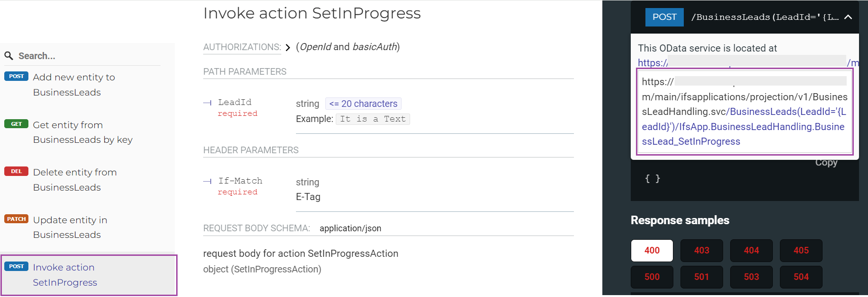Expand the AUTHORIZATIONS section

tap(288, 47)
